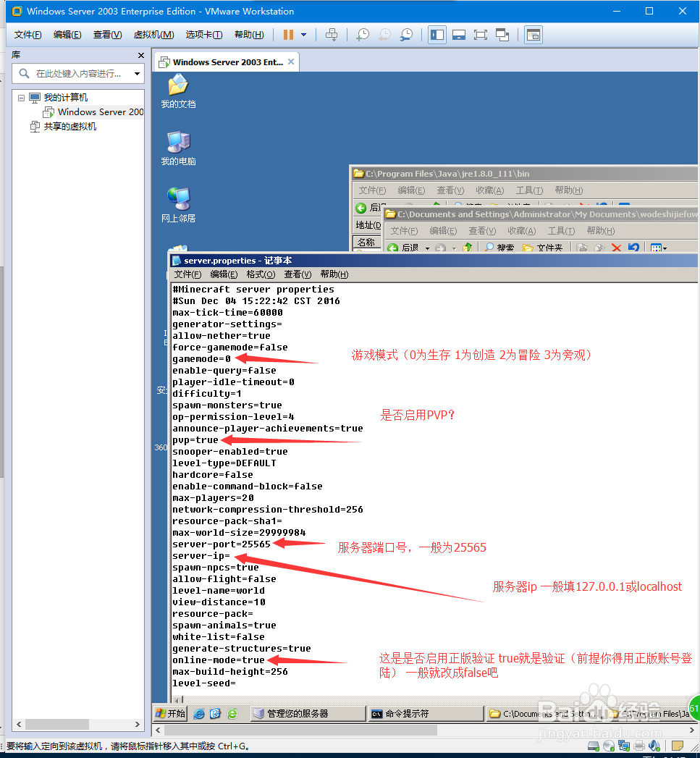The width and height of the screenshot is (700, 758).
Task: Switch to Unity mode
Action: click(x=503, y=35)
